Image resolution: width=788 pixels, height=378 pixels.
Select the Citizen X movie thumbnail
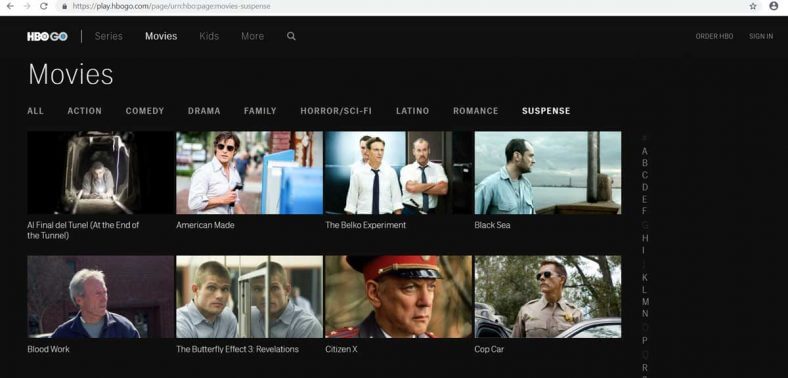coord(398,297)
